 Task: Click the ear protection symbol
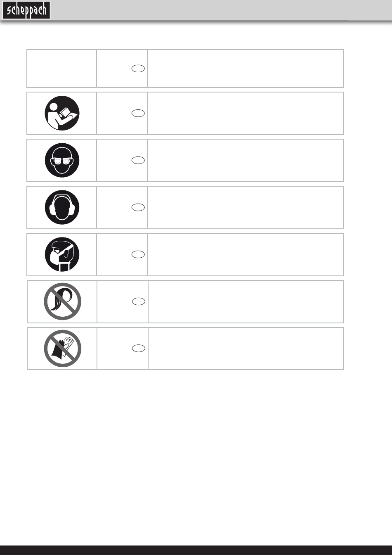click(x=62, y=207)
